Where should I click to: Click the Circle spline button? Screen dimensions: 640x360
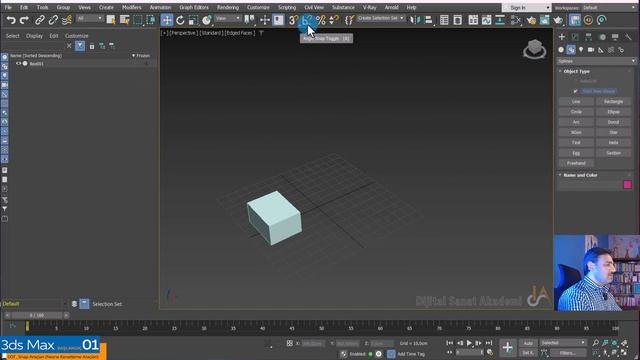pos(576,112)
